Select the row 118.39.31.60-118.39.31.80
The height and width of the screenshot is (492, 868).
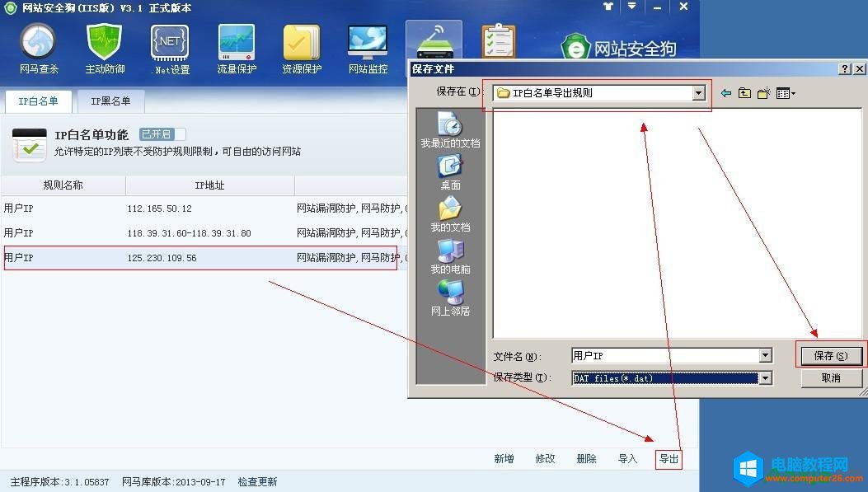click(204, 233)
